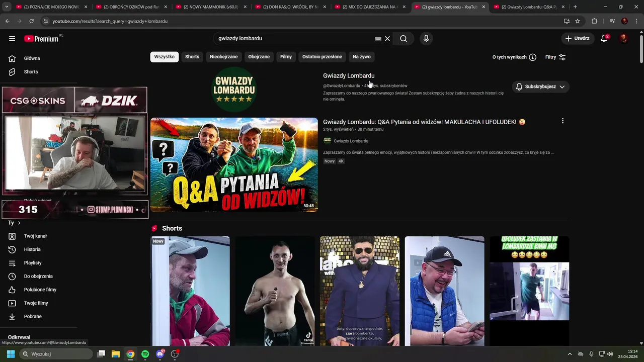Run search with the magnifier button
This screenshot has width=644, height=362.
coord(404,39)
